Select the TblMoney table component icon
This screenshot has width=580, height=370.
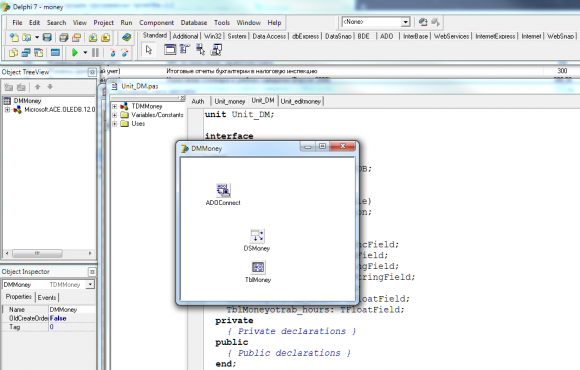click(x=258, y=267)
